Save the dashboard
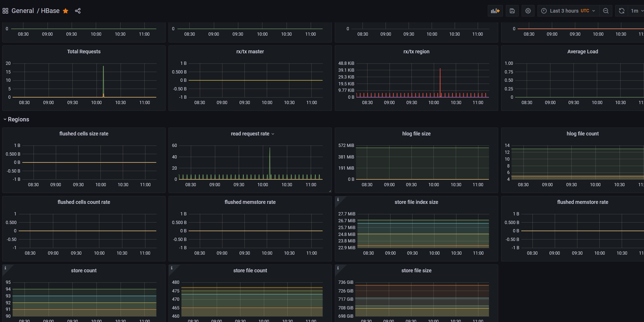The height and width of the screenshot is (322, 644). (512, 11)
